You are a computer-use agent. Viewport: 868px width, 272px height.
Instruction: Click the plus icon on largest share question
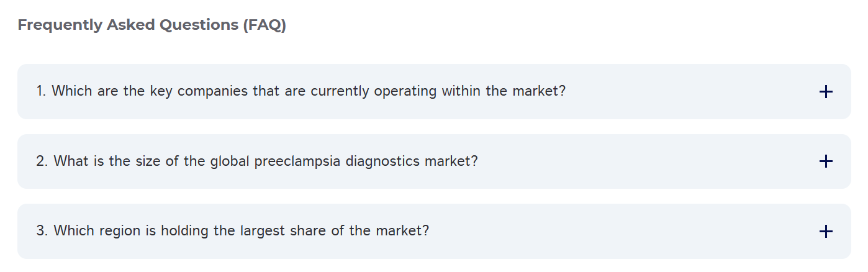coord(825,232)
